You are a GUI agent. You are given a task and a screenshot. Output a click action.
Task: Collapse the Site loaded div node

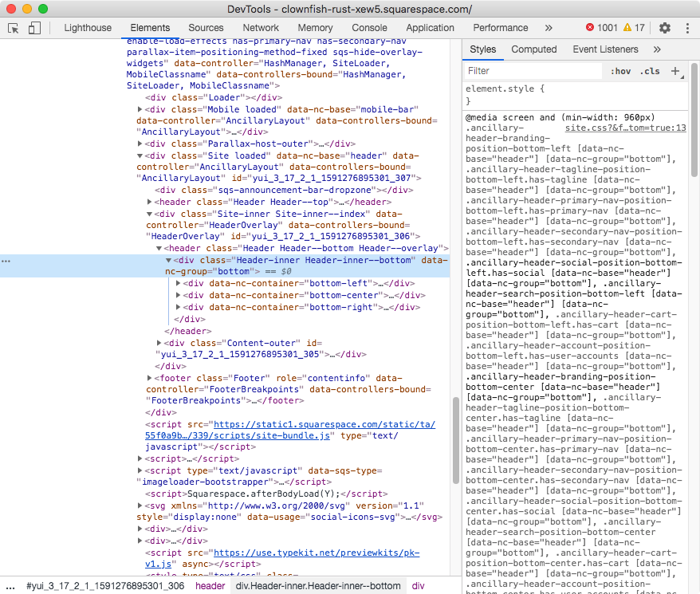click(x=140, y=155)
